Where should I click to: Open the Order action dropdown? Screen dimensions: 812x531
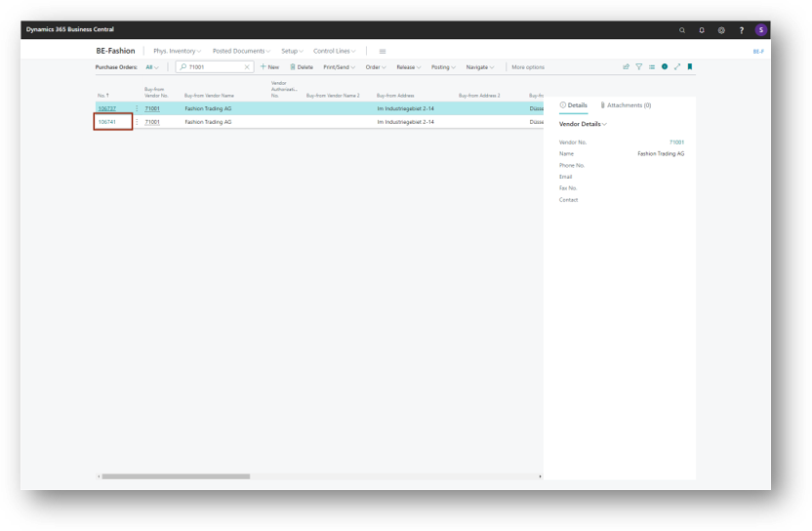376,66
